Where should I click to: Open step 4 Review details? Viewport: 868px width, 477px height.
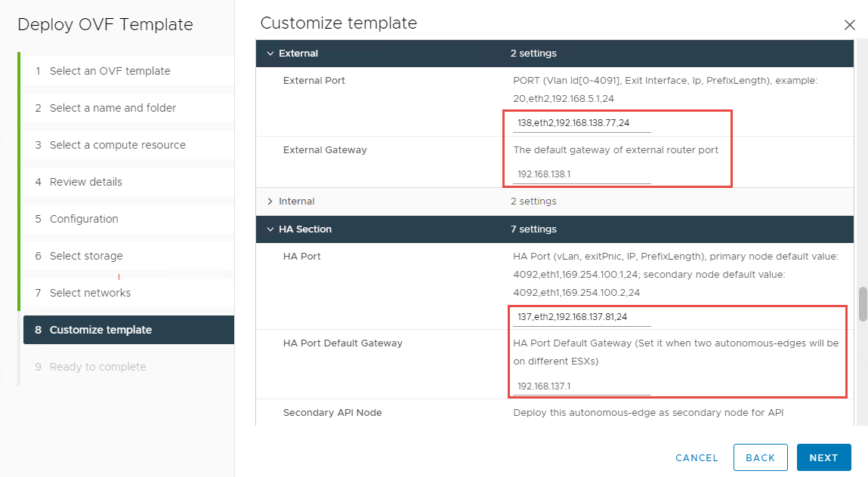point(85,182)
